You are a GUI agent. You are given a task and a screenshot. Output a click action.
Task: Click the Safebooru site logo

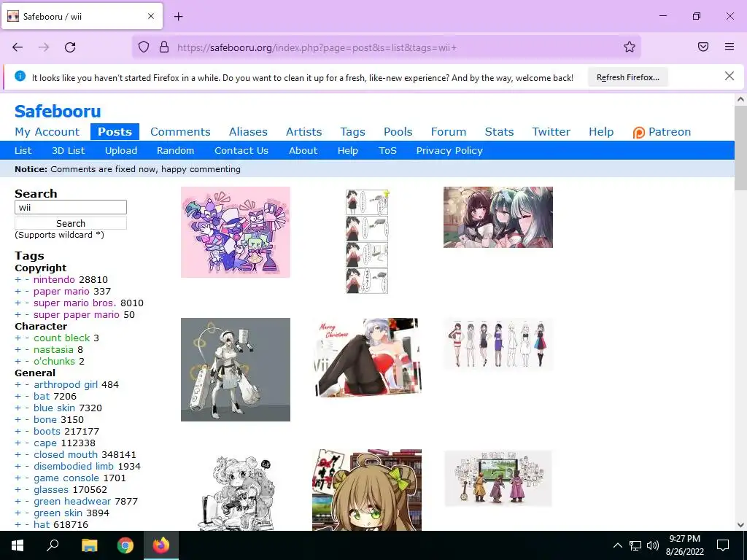point(58,112)
